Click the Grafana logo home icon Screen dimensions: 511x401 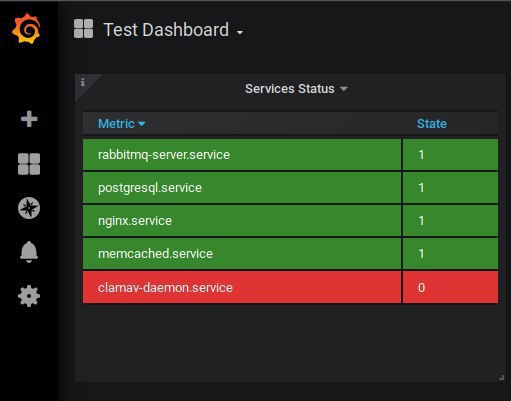[26, 29]
